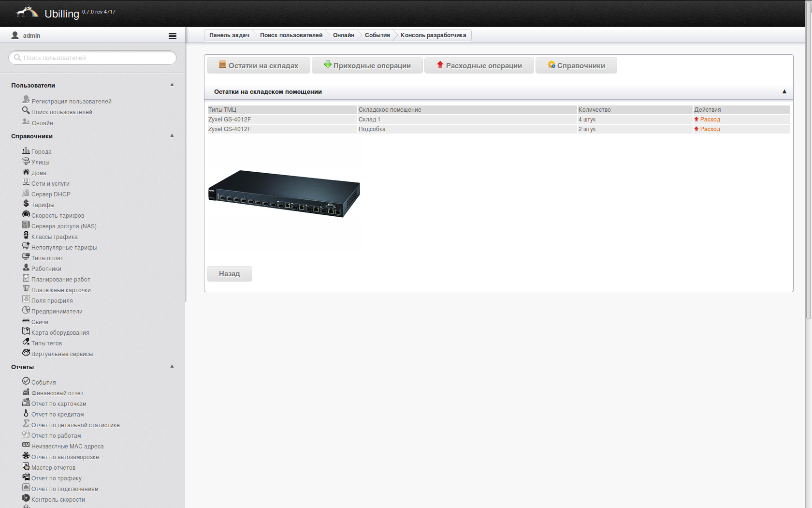The width and height of the screenshot is (812, 508).
Task: Click the red arrow Расход for Склад 1
Action: [x=696, y=120]
